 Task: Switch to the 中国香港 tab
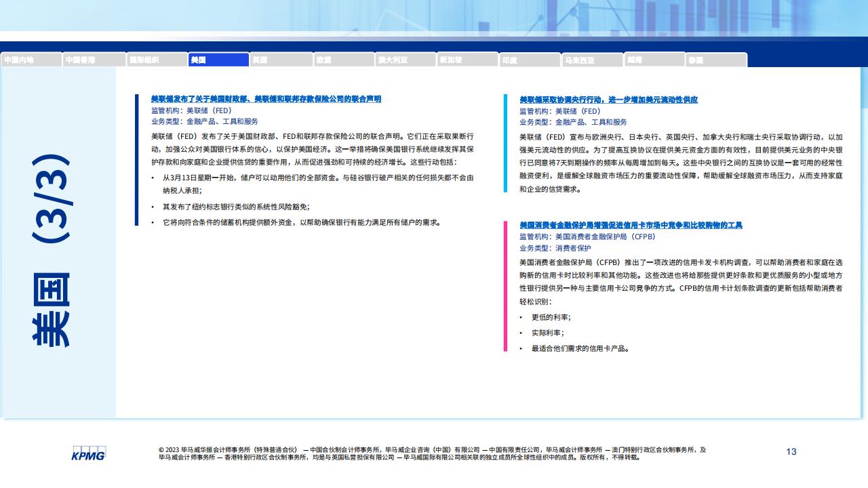pyautogui.click(x=94, y=60)
